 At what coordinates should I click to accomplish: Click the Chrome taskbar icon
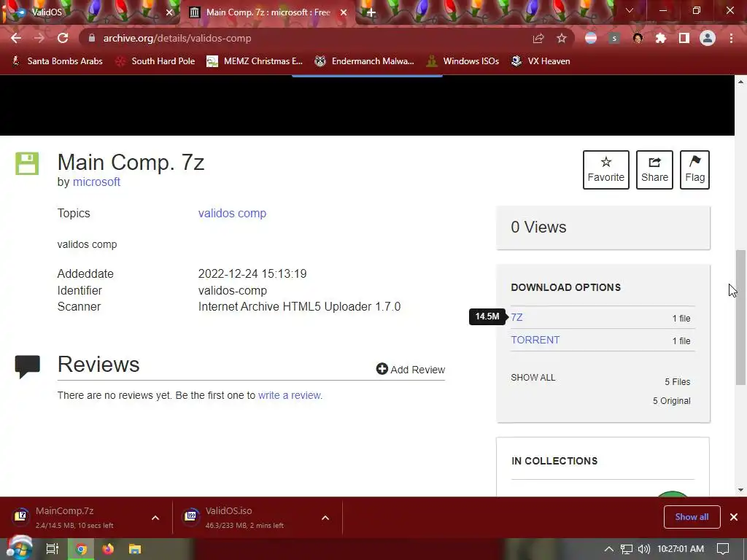pos(82,549)
